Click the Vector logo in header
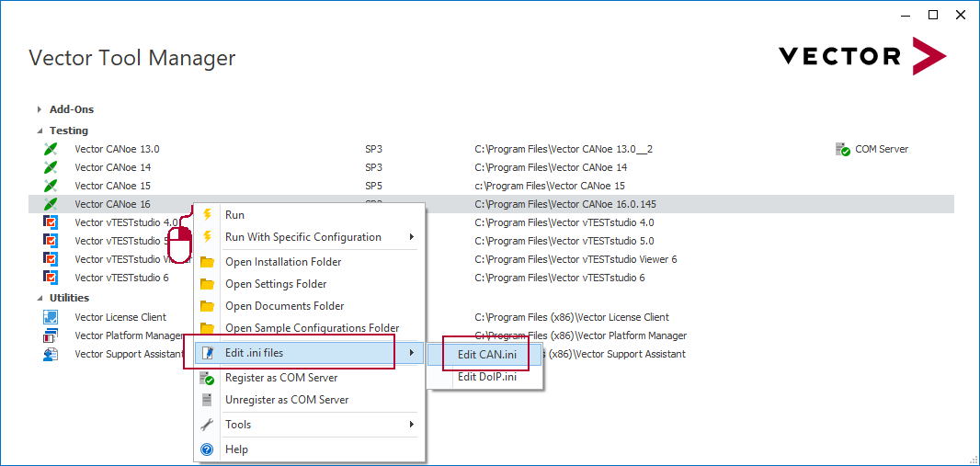 pyautogui.click(x=861, y=56)
